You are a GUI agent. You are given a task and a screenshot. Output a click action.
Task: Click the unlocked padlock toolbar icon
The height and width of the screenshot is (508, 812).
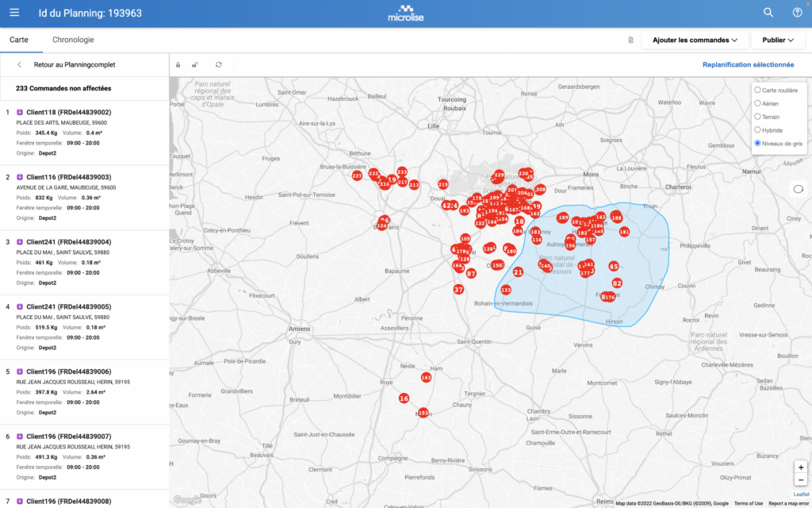[195, 65]
